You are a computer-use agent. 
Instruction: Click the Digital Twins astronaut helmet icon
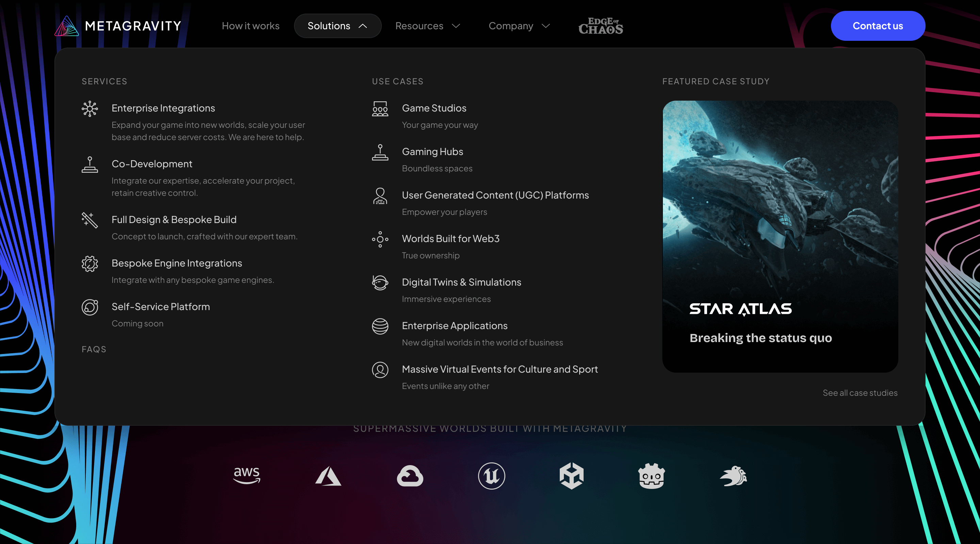[380, 283]
